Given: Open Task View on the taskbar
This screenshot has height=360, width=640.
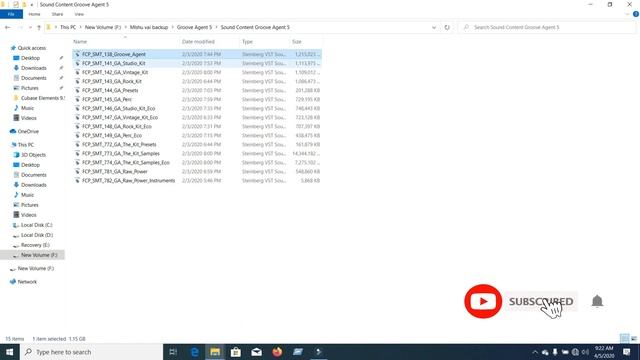Looking at the screenshot, I should click(173, 352).
